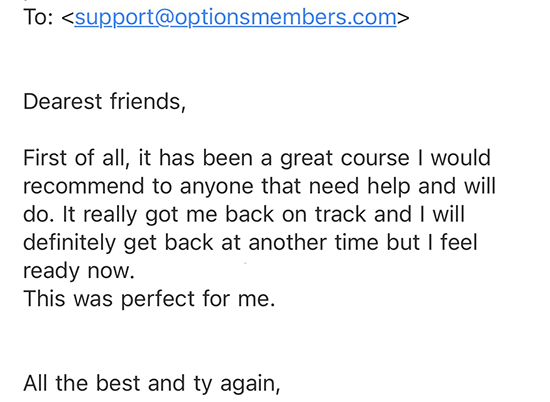The width and height of the screenshot is (550, 402).
Task: Click the line starting "recommend to anyone"
Action: point(259,186)
